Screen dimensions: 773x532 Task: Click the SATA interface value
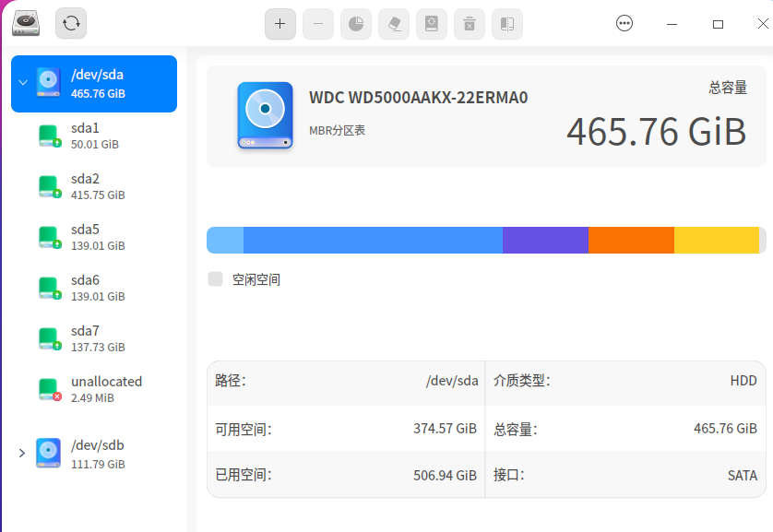[x=743, y=476]
